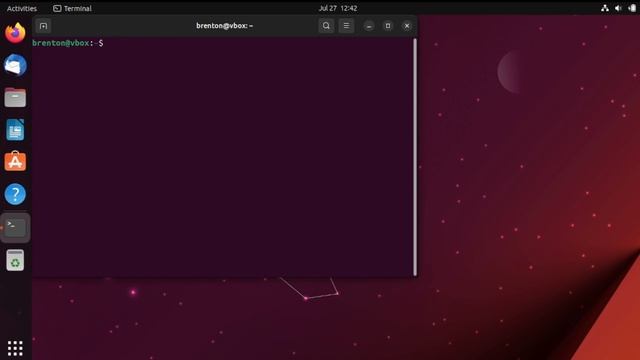Screen dimensions: 640x360
Task: Minimize the terminal window
Action: point(369,26)
